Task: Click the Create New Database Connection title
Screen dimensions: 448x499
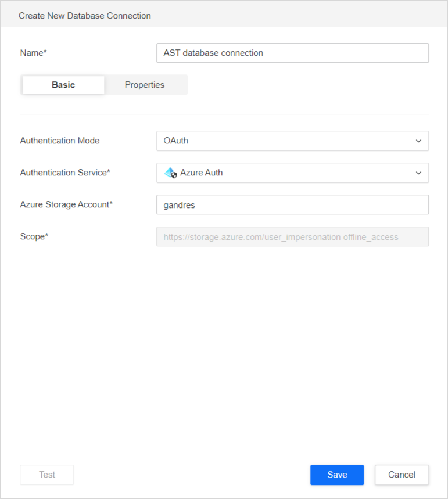Action: click(x=85, y=16)
